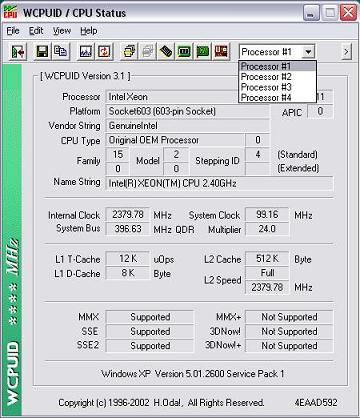Click the exit door toolbar icon
Viewport: 360px width, 418px height.
(x=17, y=52)
